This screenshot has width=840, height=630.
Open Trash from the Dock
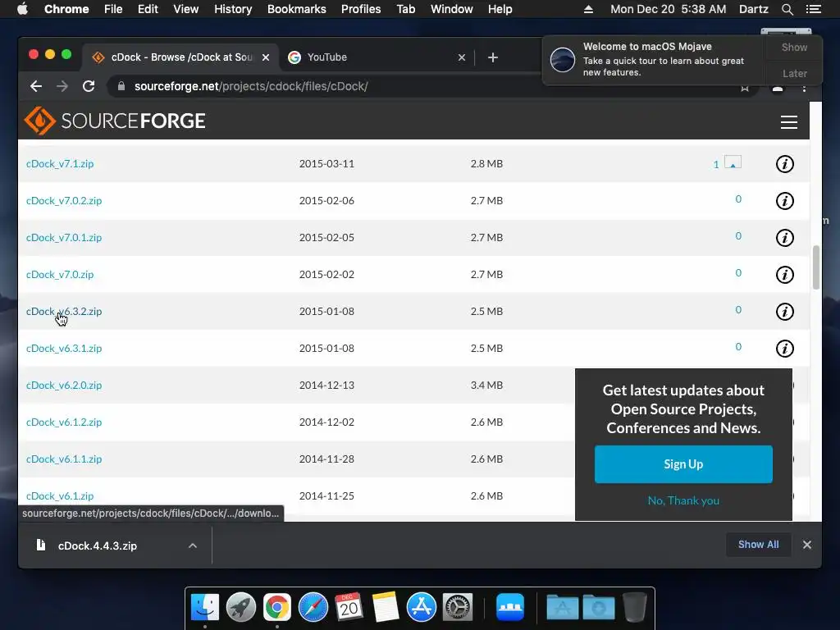(x=635, y=607)
